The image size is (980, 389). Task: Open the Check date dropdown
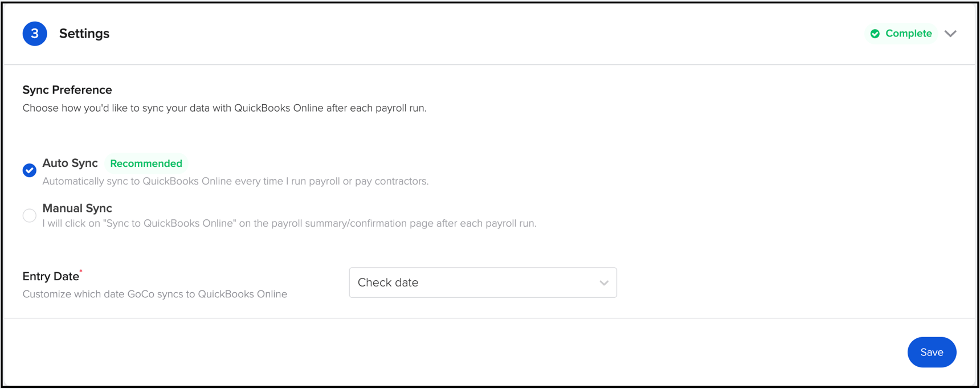point(483,282)
